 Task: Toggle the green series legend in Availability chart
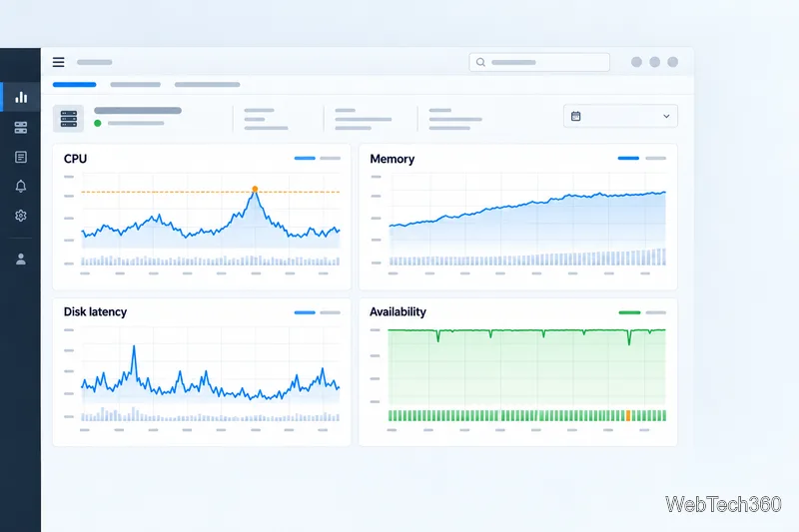629,312
